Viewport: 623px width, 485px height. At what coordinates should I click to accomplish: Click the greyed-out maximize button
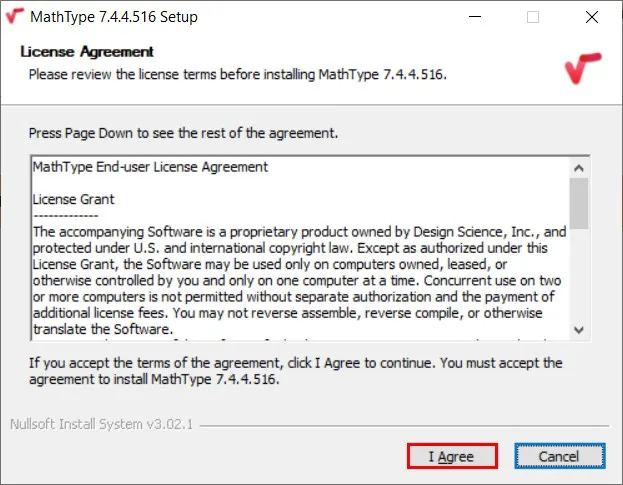pyautogui.click(x=533, y=17)
